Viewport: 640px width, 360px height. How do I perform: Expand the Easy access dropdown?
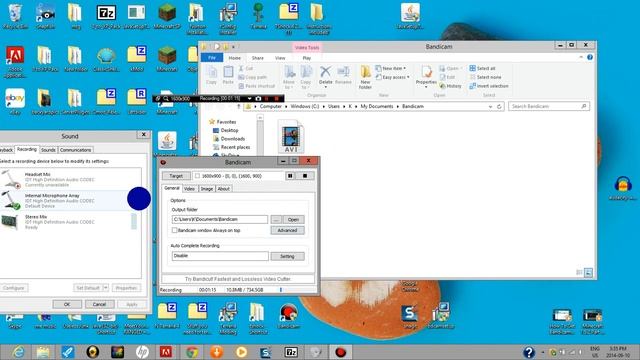pos(392,77)
